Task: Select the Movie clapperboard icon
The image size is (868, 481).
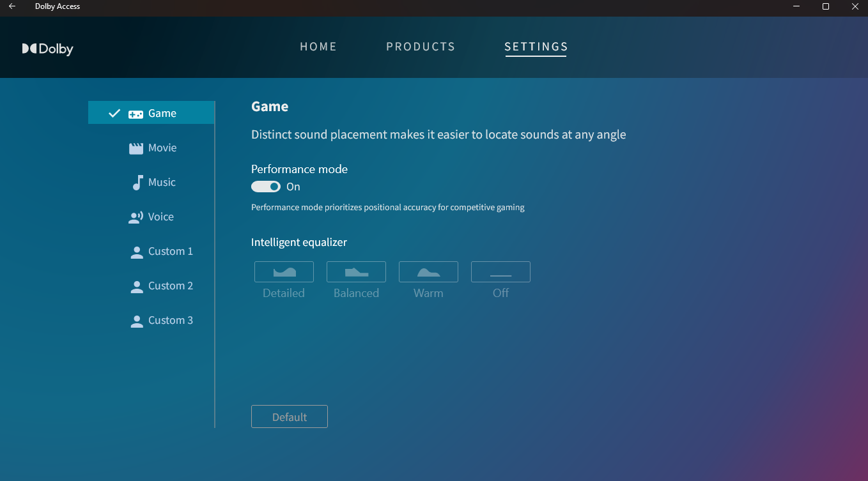Action: click(x=136, y=148)
